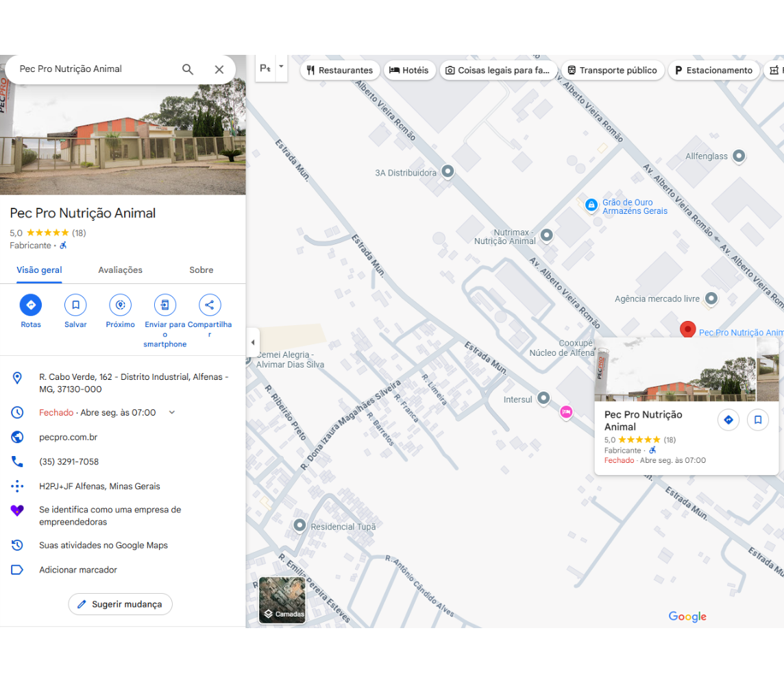The image size is (784, 683).
Task: Switch to the Sobre tab
Action: 201,270
